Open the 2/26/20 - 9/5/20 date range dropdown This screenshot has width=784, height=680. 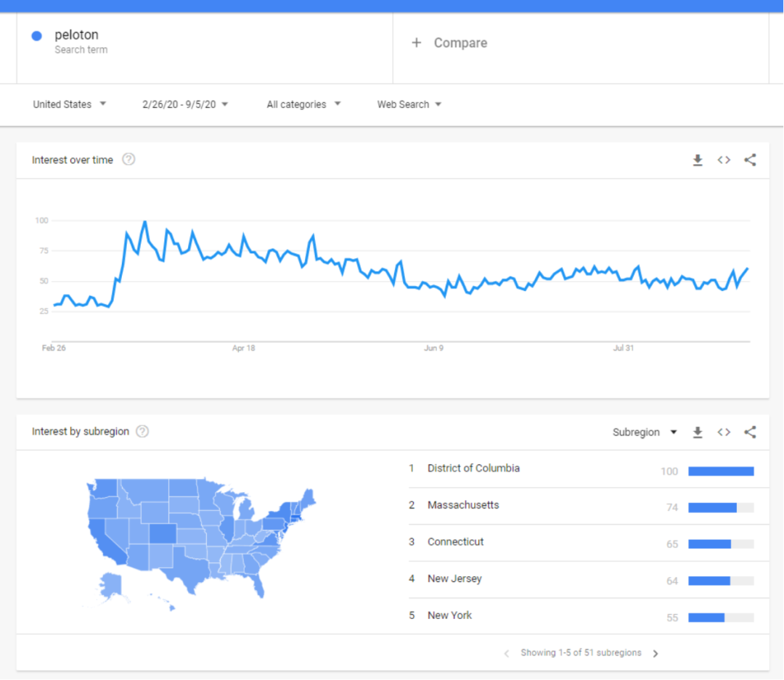coord(185,105)
